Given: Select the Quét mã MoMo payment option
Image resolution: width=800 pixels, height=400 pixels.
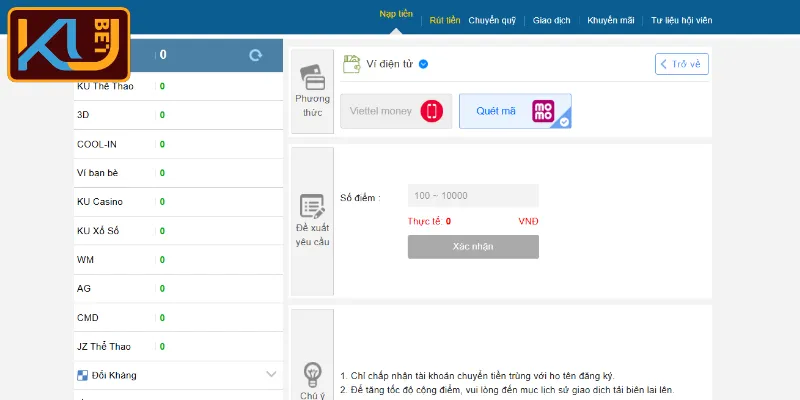Looking at the screenshot, I should pyautogui.click(x=515, y=111).
